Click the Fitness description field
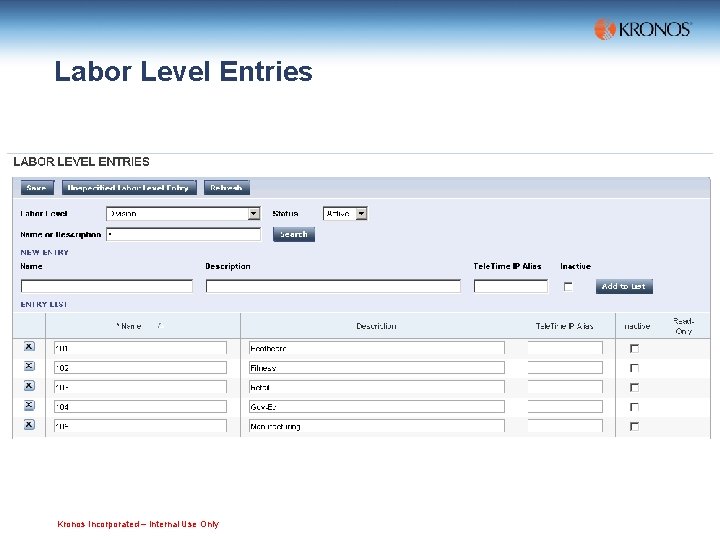The height and width of the screenshot is (540, 720). point(377,367)
